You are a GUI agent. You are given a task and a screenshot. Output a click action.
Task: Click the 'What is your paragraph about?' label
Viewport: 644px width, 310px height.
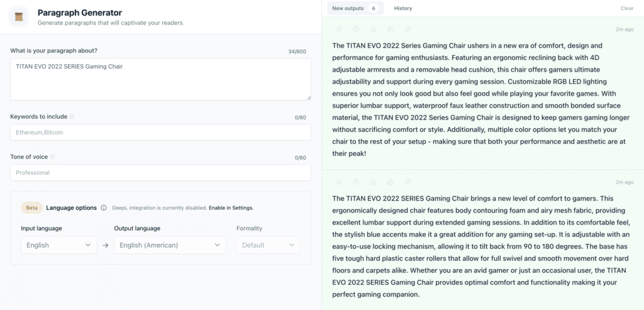click(54, 50)
